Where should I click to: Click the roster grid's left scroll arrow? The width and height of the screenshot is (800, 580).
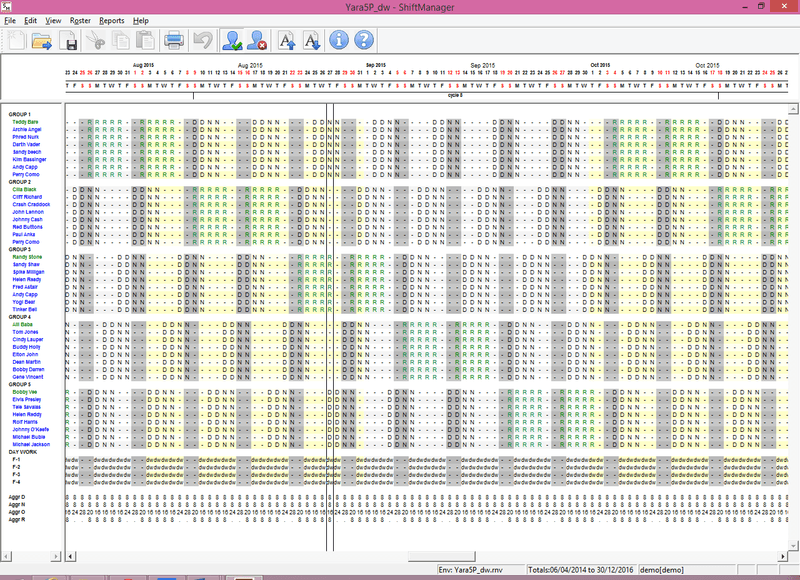71,556
